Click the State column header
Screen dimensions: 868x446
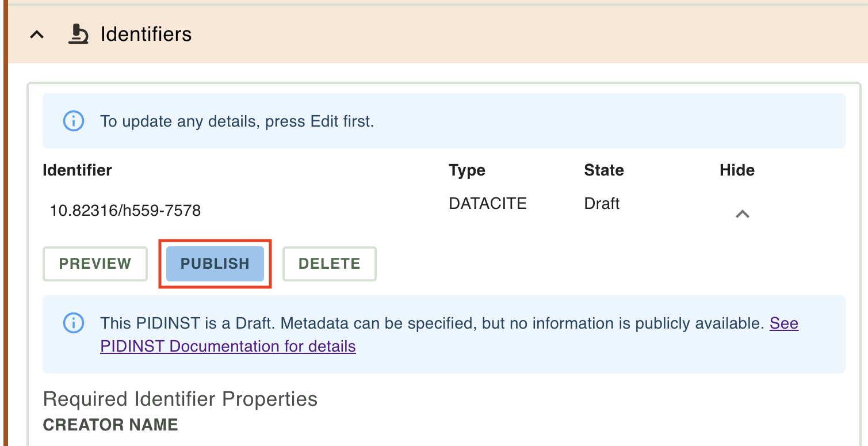(604, 170)
